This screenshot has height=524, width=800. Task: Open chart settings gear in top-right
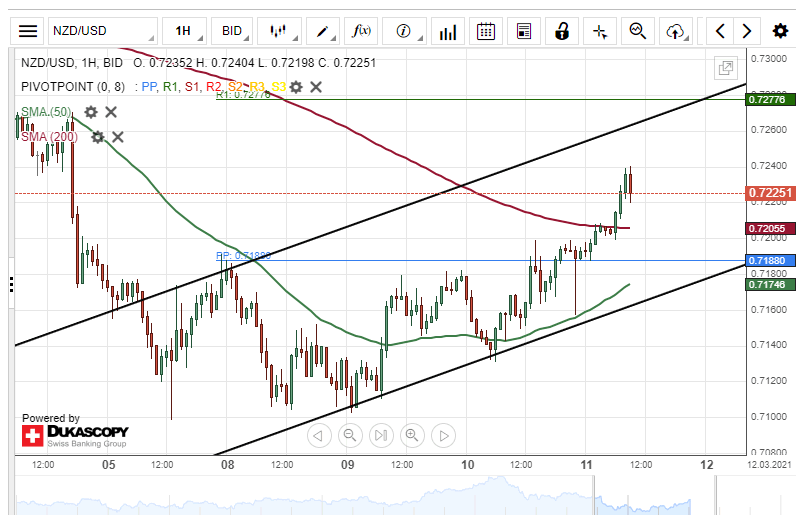(x=779, y=31)
